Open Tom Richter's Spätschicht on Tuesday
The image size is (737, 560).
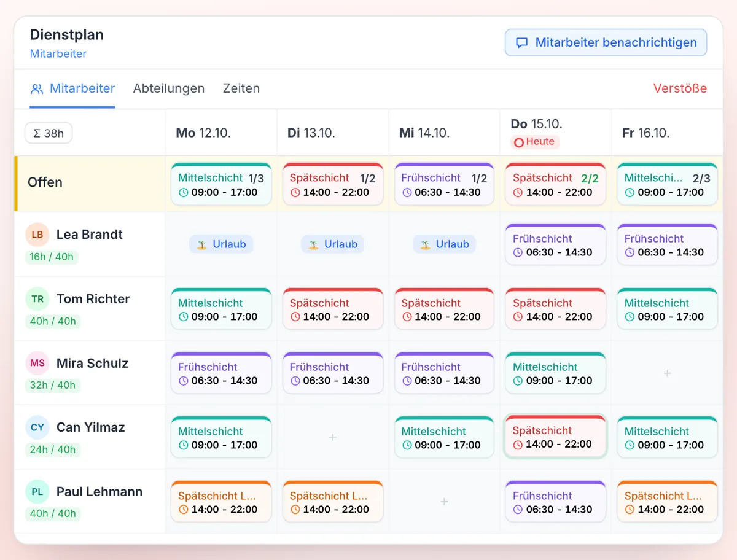pyautogui.click(x=333, y=309)
